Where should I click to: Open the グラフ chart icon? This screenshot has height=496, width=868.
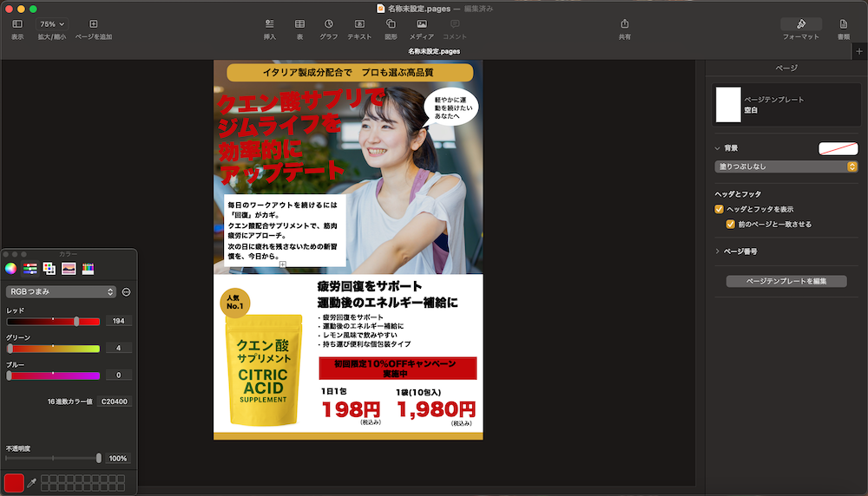329,24
